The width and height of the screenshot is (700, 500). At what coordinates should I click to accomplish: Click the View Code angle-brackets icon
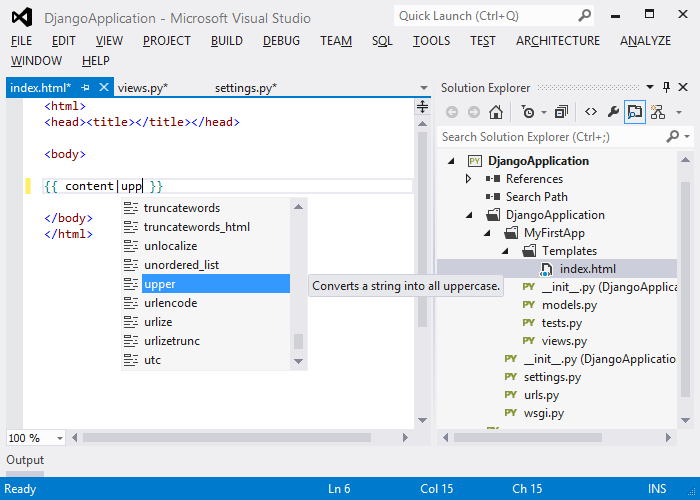tap(591, 112)
